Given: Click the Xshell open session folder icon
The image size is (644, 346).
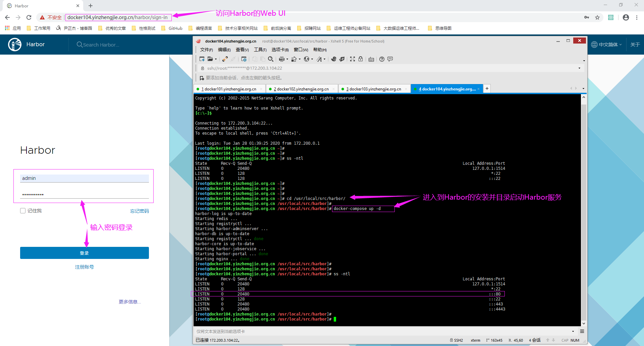Looking at the screenshot, I should (210, 59).
